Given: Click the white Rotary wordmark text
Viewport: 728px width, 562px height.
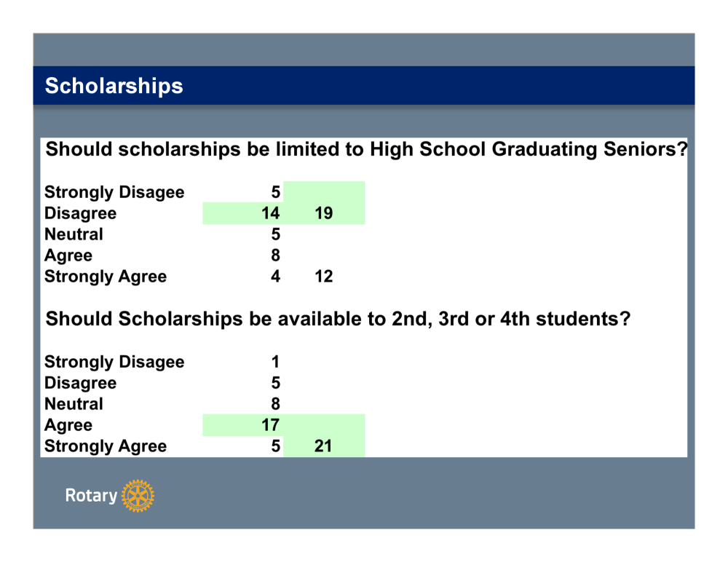Looking at the screenshot, I should click(x=91, y=496).
